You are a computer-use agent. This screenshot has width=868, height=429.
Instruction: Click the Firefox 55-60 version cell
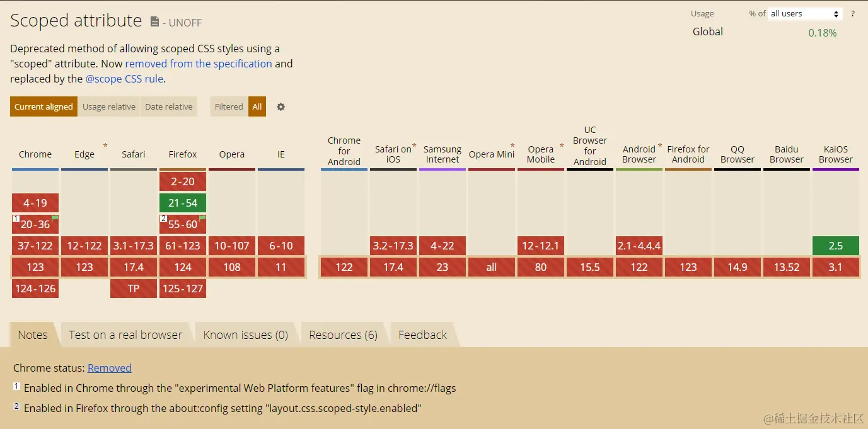[183, 224]
